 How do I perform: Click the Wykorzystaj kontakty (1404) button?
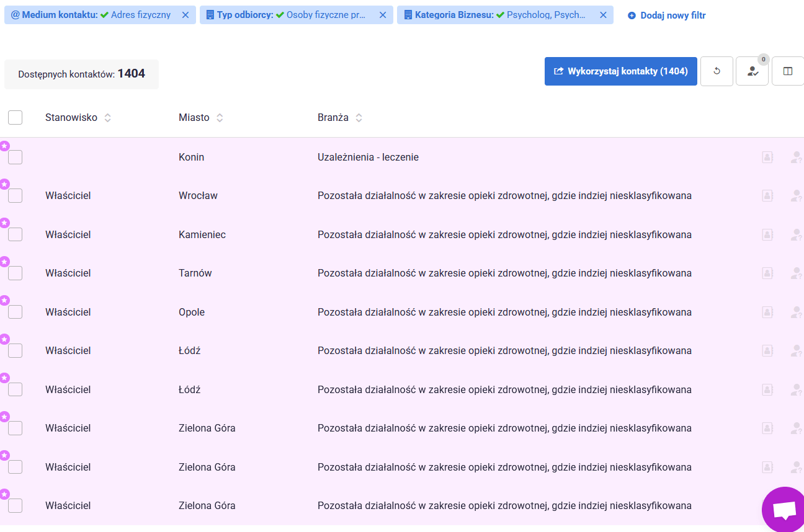pyautogui.click(x=621, y=71)
